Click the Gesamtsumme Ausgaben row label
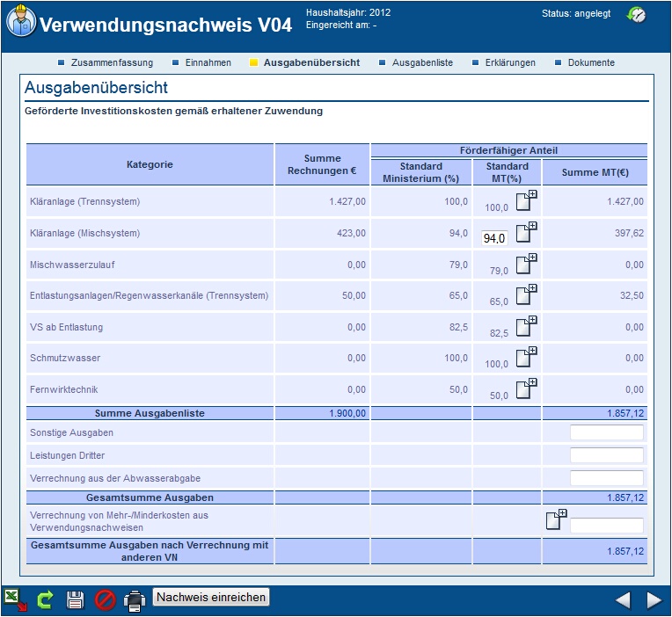 pos(150,497)
